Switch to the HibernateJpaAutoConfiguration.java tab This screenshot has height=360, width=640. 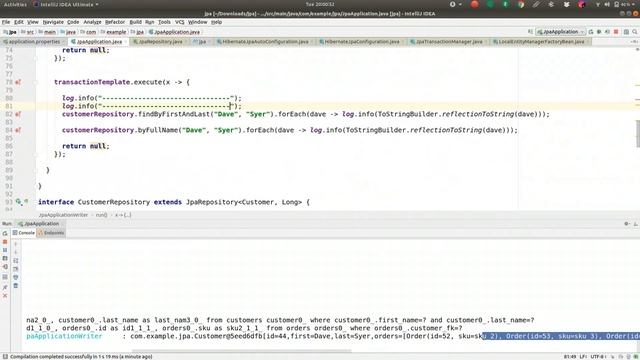point(264,42)
